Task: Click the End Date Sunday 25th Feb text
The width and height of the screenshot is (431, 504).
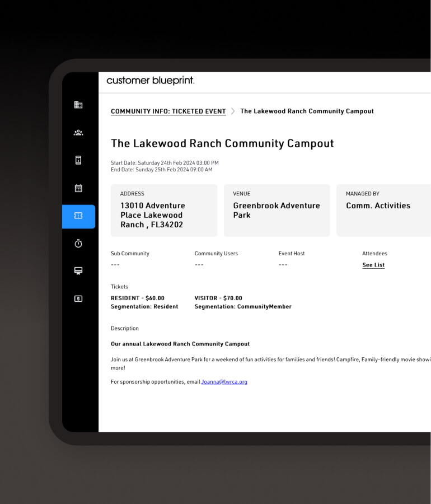Action: [x=162, y=170]
